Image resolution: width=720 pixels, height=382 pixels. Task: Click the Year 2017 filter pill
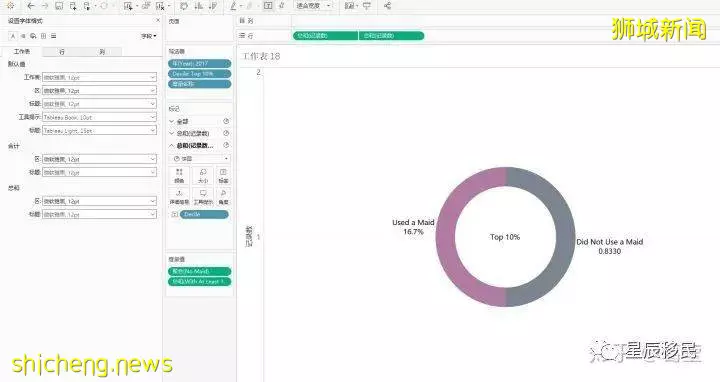tap(200, 64)
